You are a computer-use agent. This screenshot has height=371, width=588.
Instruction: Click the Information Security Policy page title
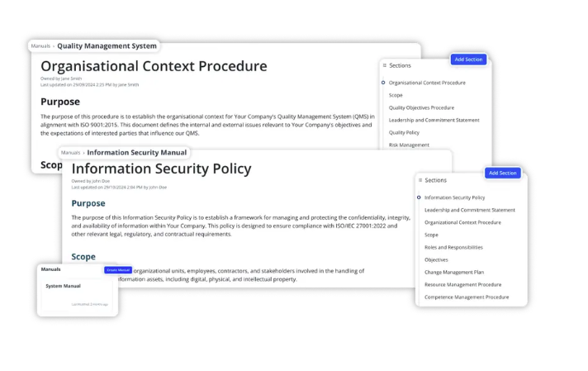tap(161, 169)
